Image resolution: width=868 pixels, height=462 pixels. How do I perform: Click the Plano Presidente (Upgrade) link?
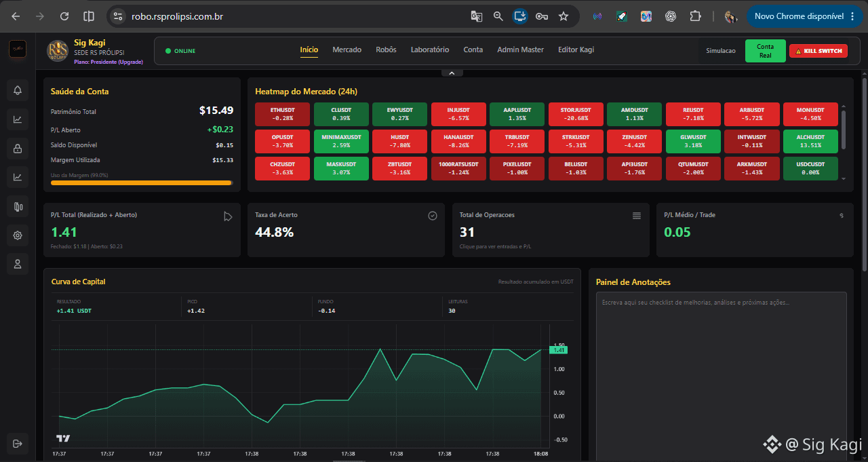pos(108,62)
